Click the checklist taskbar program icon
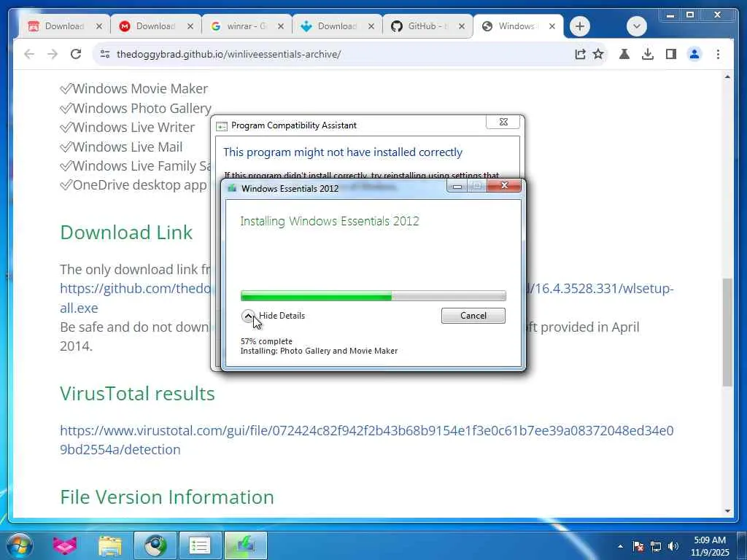The image size is (747, 560). point(200,545)
